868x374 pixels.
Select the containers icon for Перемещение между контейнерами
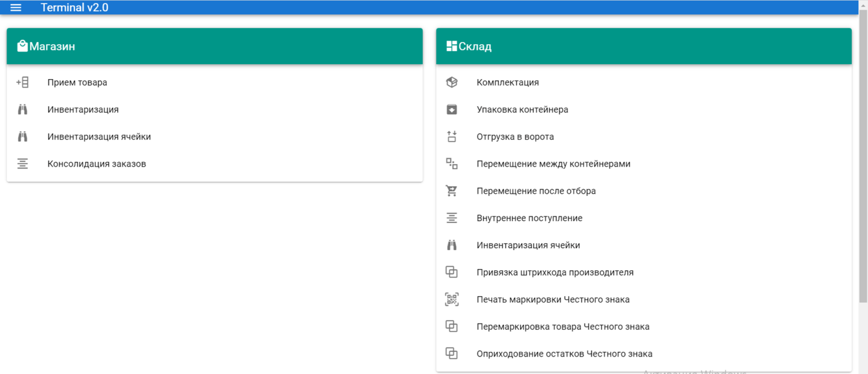(x=451, y=163)
